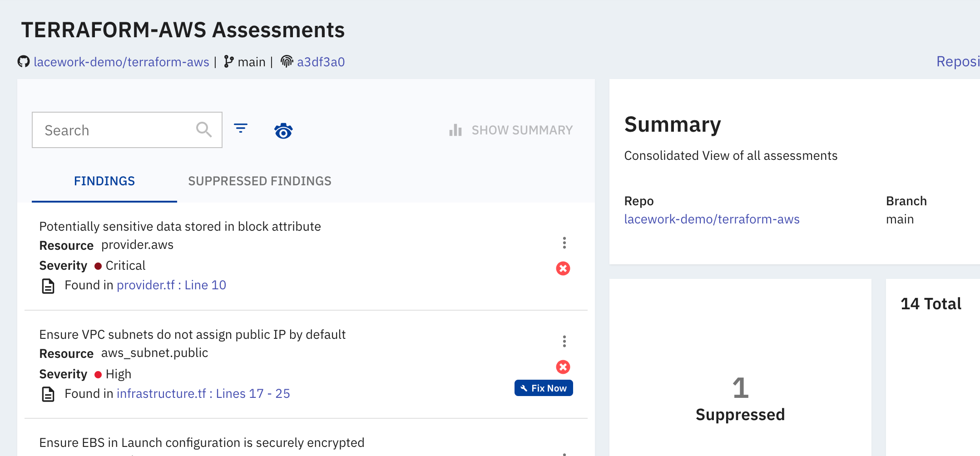
Task: Click the document icon next to provider.tf finding
Action: point(48,285)
